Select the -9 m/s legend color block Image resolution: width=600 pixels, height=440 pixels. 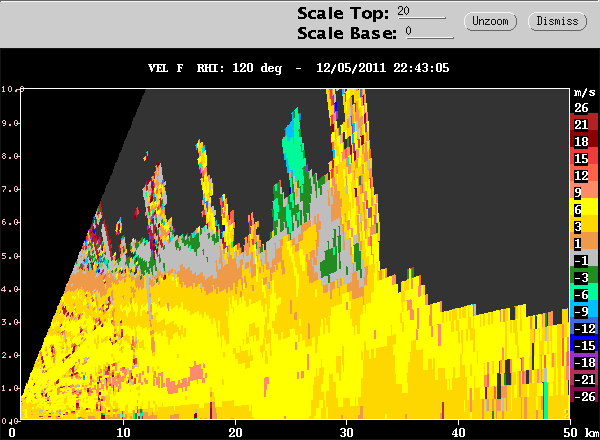click(581, 311)
